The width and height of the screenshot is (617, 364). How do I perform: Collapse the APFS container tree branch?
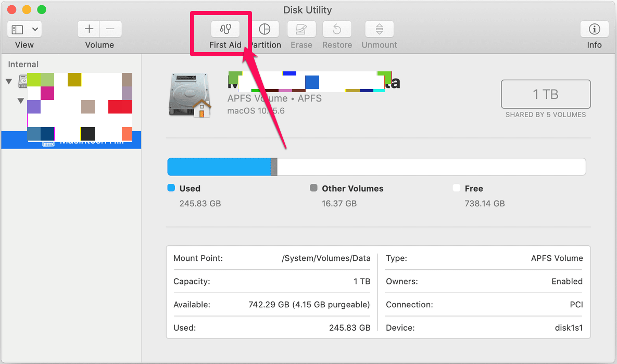coord(20,101)
